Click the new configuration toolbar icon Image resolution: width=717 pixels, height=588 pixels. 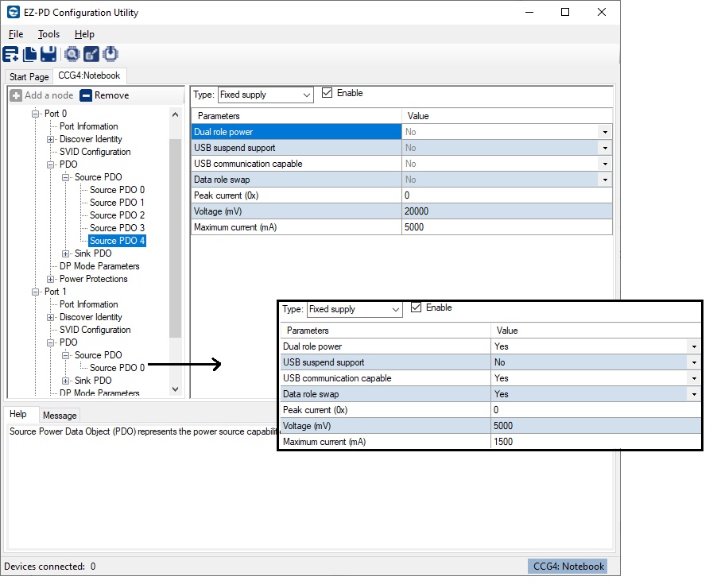tap(11, 54)
